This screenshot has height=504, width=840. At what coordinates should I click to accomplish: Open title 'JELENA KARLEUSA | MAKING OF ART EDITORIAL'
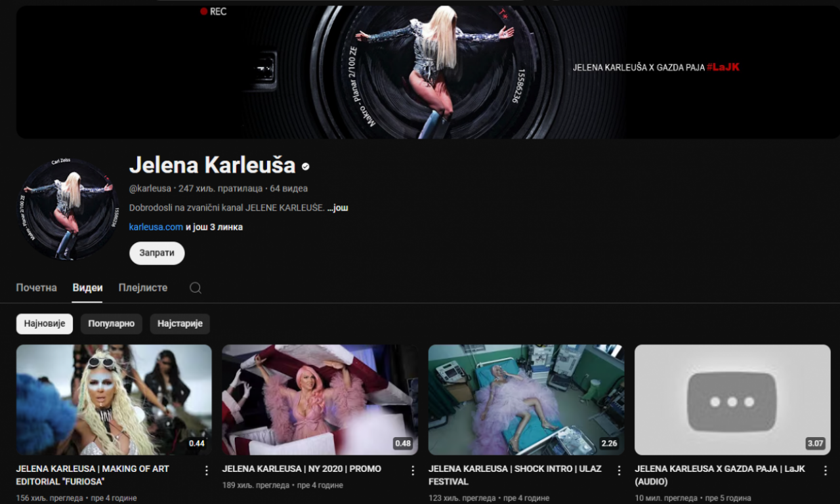click(x=93, y=475)
